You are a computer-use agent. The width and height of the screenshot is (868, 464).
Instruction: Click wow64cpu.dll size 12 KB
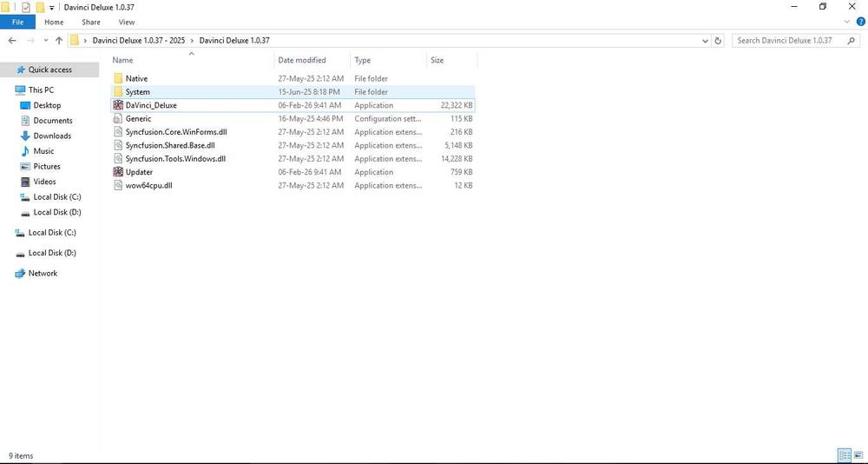[x=464, y=185]
